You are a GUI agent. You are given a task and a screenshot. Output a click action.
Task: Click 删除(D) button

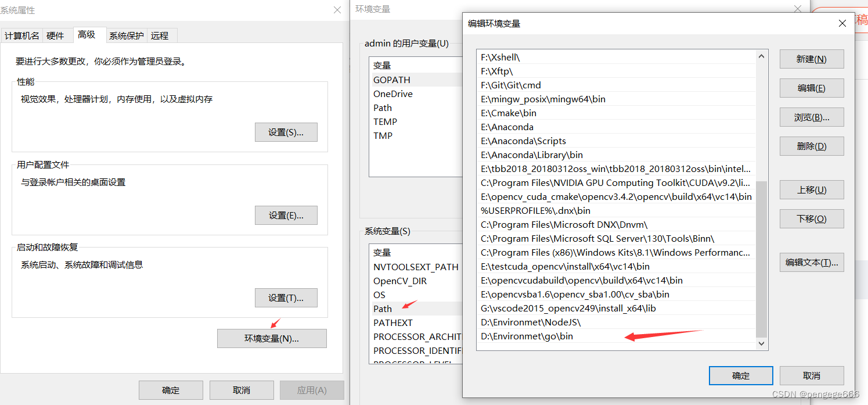pyautogui.click(x=812, y=146)
